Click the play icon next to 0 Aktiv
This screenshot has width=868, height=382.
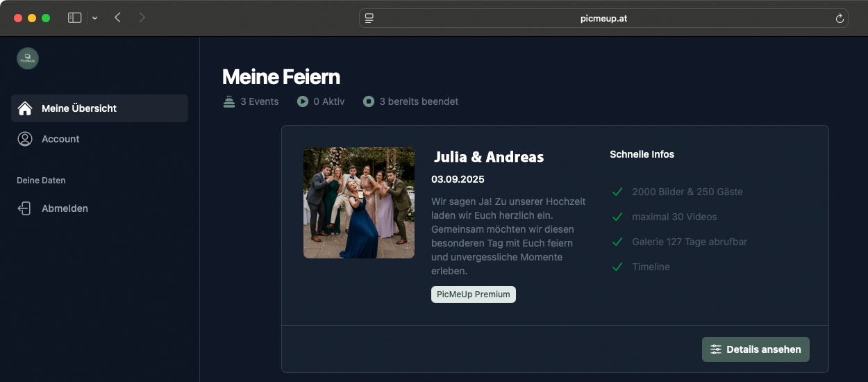point(303,101)
